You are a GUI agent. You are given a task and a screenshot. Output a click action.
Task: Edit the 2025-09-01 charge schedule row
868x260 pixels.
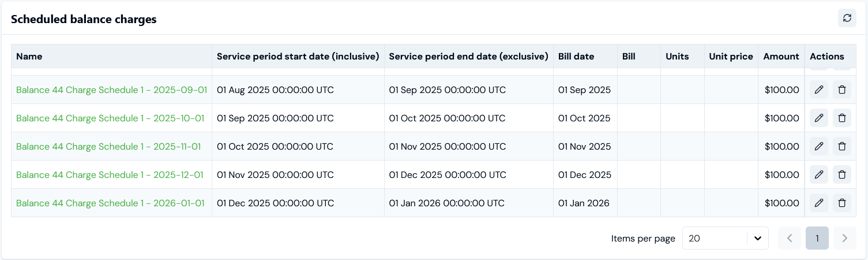tap(818, 90)
